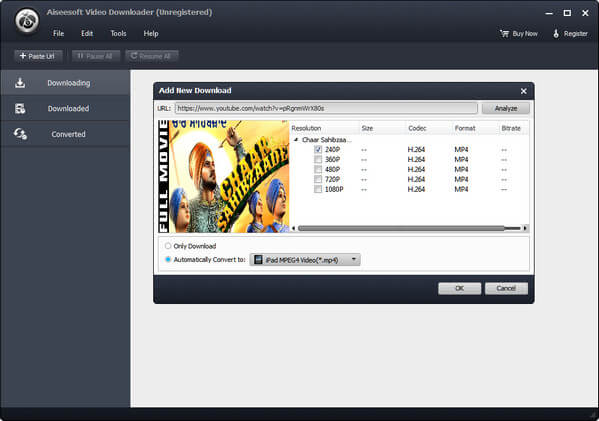Image resolution: width=599 pixels, height=421 pixels.
Task: Minimize the Aiseesoft Video Downloader window
Action: [x=549, y=13]
